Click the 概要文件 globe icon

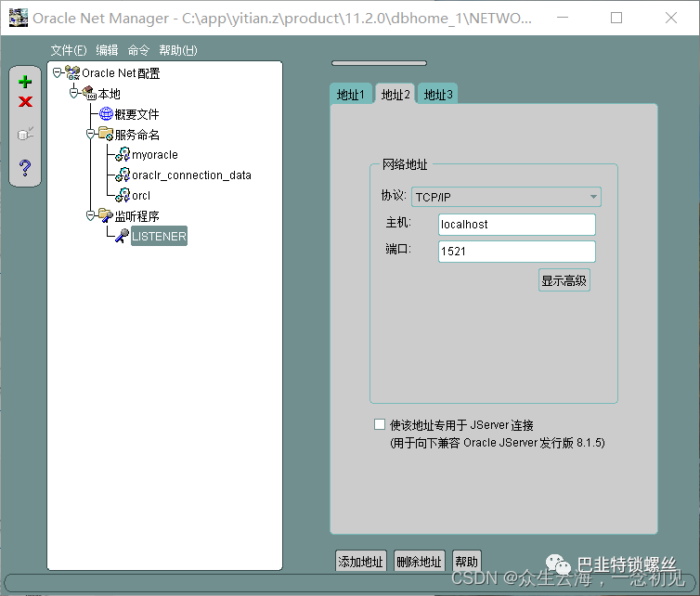point(106,114)
